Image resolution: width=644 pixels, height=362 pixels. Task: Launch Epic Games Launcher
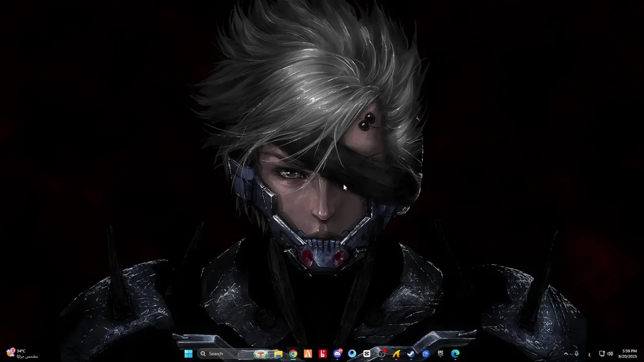(441, 353)
